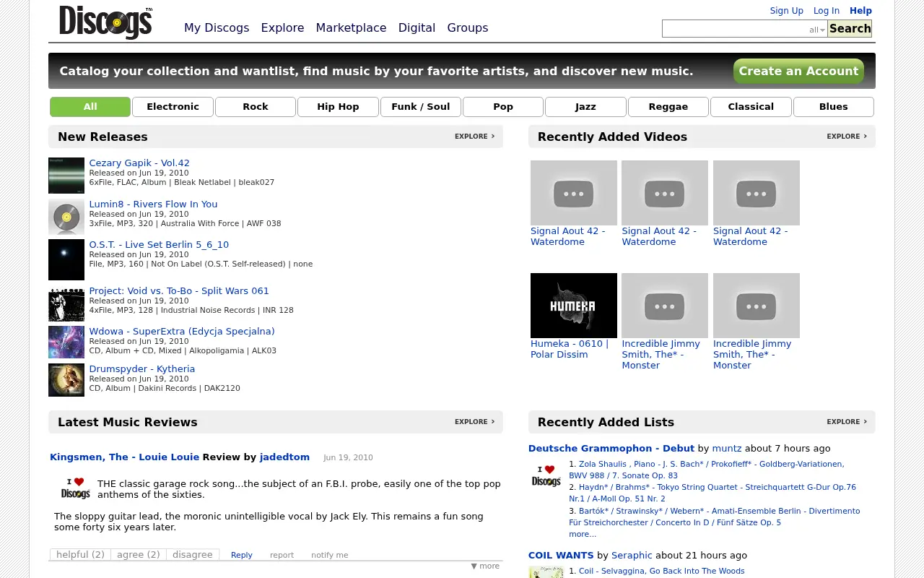
Task: Open the Project: Void vs. To-Bo cover thumbnail
Action: 66,303
